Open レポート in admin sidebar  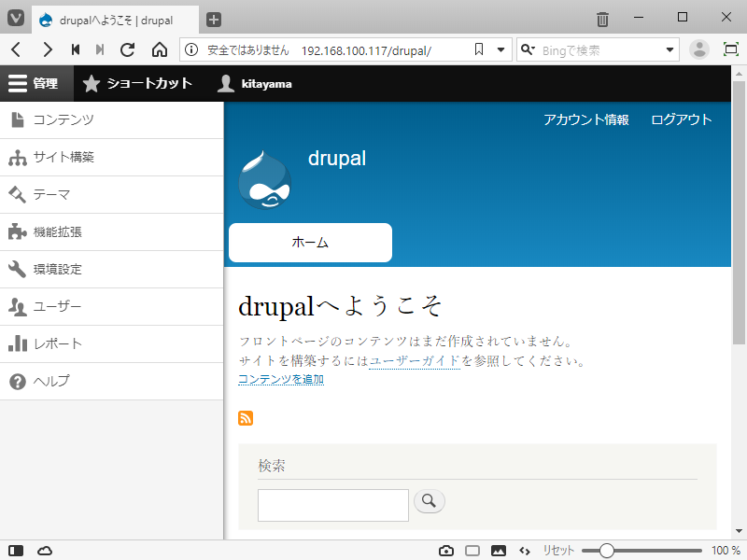[x=111, y=343]
